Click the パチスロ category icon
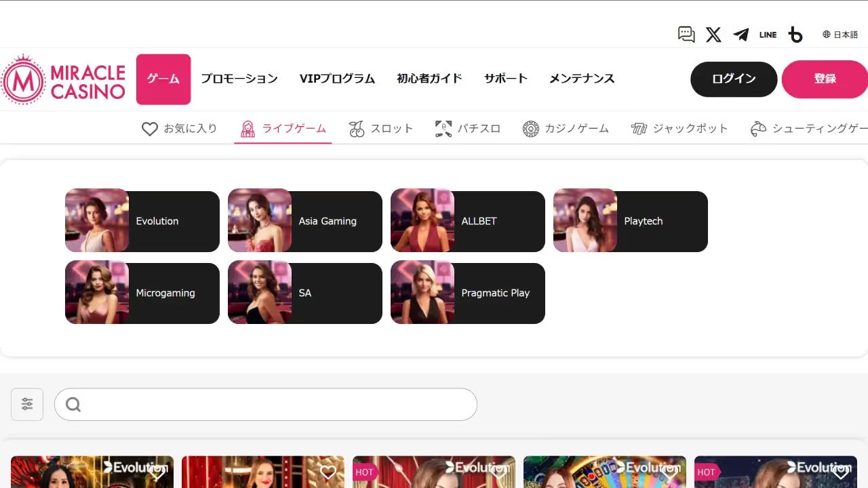868x488 pixels. pos(443,128)
